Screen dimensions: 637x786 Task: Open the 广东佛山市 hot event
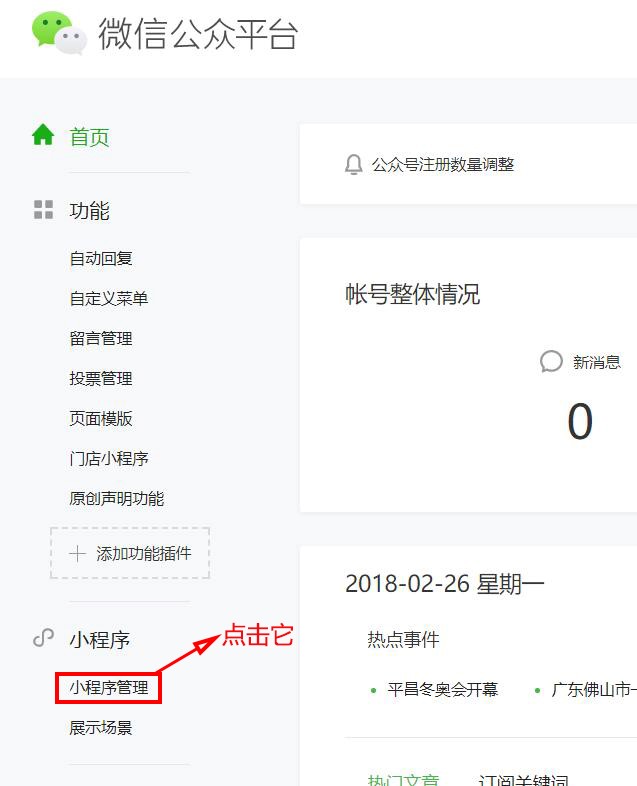pos(594,690)
